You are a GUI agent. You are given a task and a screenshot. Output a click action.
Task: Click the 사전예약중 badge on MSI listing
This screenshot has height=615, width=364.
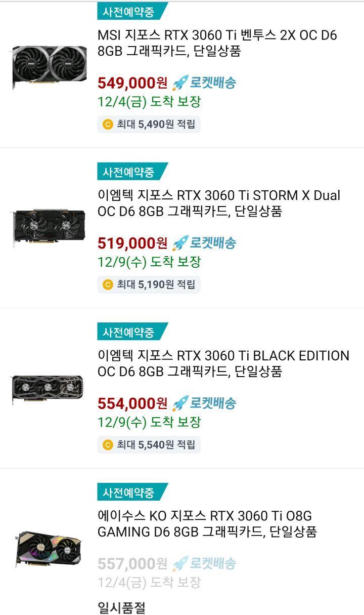[x=129, y=12]
